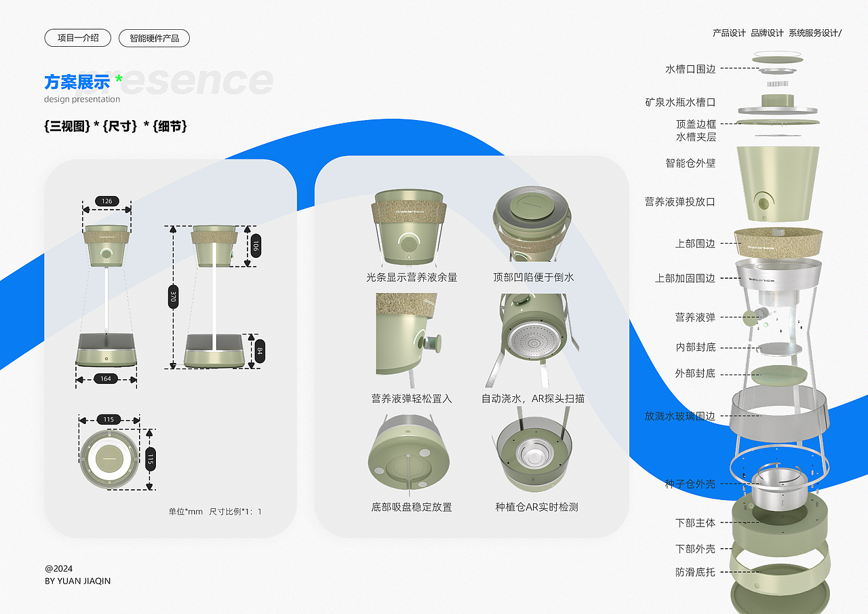Click the 下部外壳 label
The image size is (868, 614).
point(696,548)
